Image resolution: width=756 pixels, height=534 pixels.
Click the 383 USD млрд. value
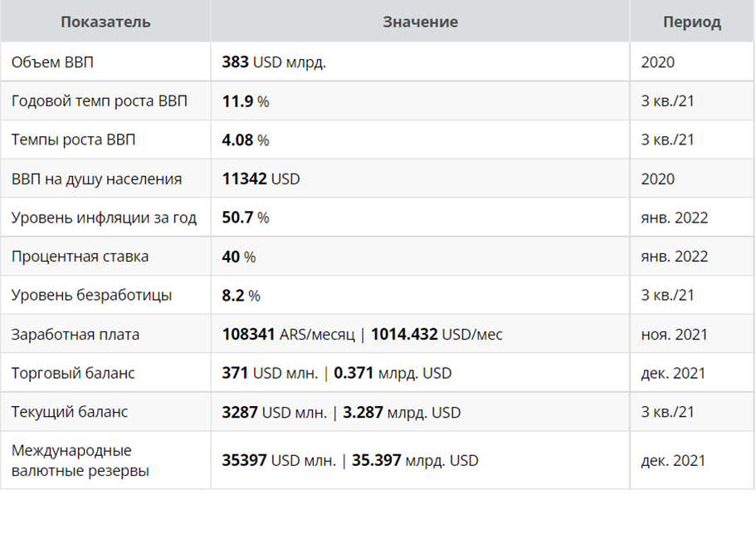[274, 62]
